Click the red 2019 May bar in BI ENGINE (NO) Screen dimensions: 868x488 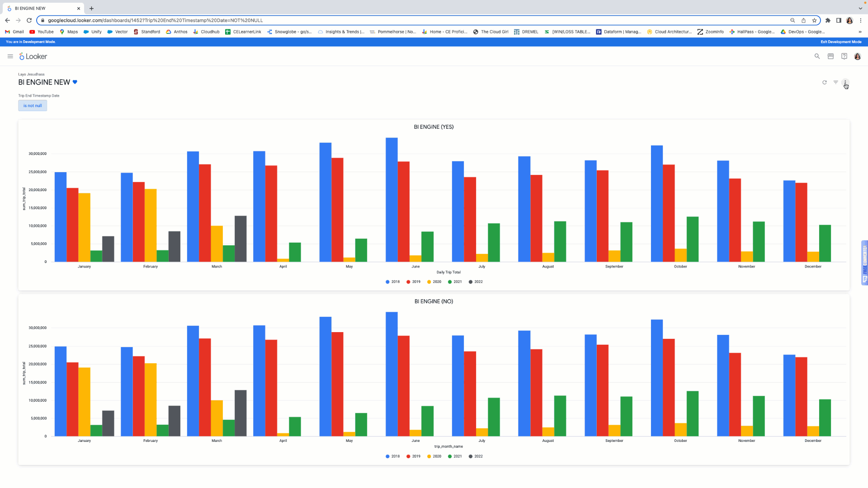coord(337,384)
